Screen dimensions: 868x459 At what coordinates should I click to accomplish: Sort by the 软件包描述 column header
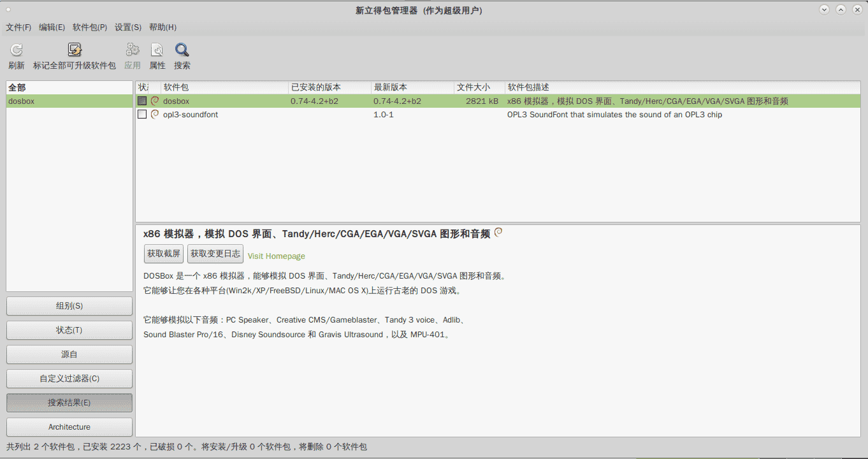coord(683,87)
